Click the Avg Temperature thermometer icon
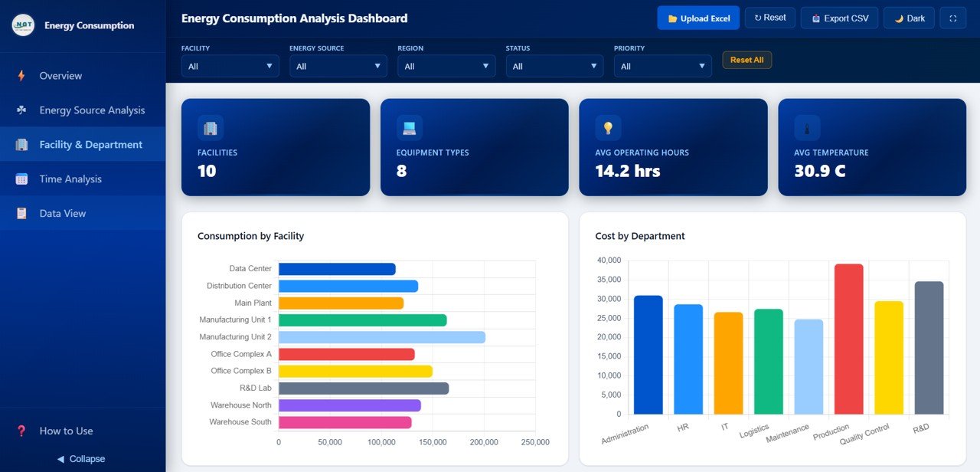980x472 pixels. tap(807, 128)
